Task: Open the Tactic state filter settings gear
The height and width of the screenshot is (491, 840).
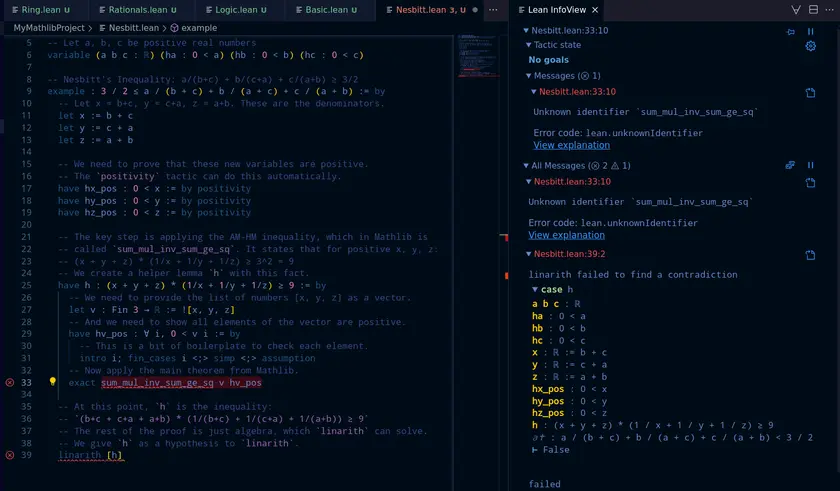Action: (x=811, y=46)
